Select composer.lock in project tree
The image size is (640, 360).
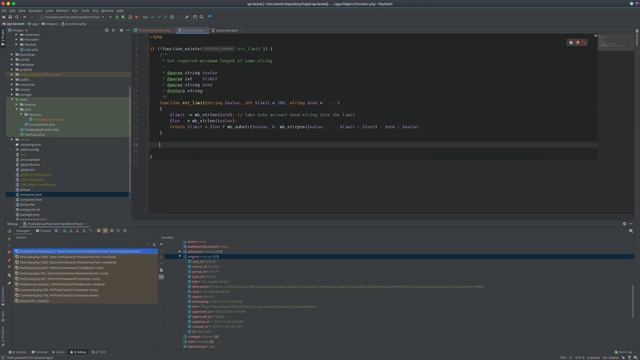coord(29,200)
